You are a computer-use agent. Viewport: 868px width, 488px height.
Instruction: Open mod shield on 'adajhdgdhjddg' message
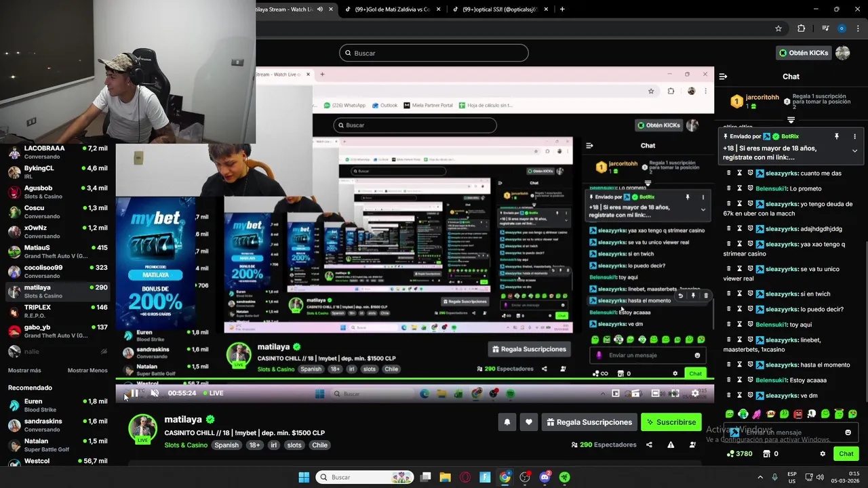point(751,228)
